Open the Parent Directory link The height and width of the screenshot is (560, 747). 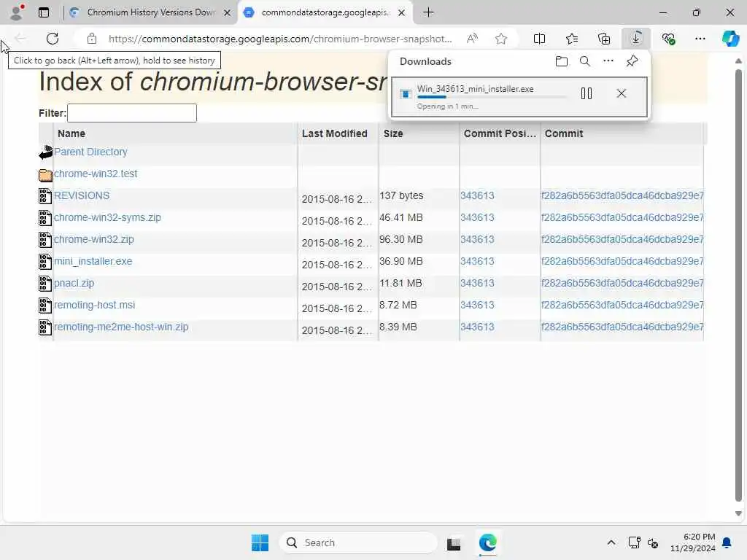pyautogui.click(x=90, y=152)
